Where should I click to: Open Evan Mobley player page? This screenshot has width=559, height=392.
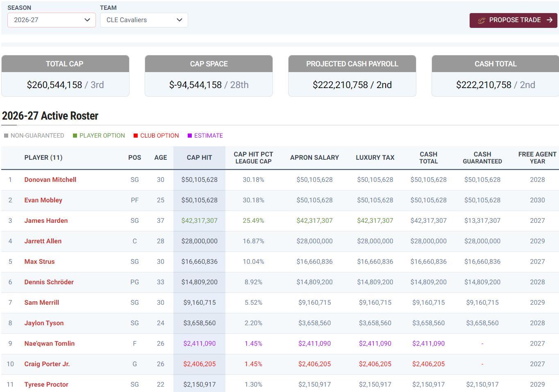pyautogui.click(x=43, y=200)
